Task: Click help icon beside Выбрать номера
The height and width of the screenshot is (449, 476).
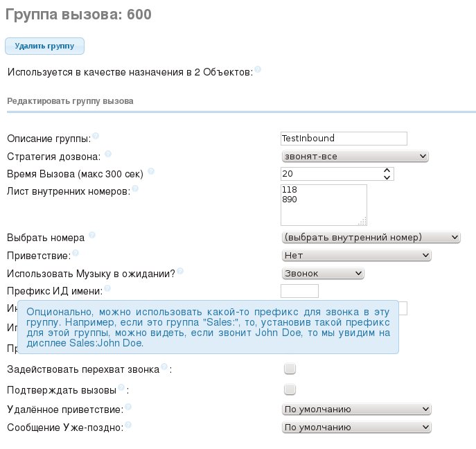Action: pyautogui.click(x=92, y=235)
